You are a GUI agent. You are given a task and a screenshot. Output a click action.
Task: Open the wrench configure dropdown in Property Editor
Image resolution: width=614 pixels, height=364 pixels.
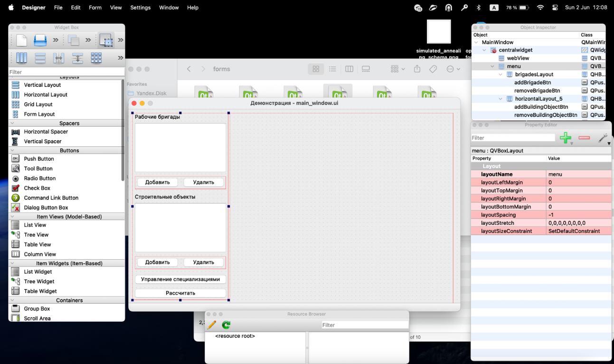[603, 139]
